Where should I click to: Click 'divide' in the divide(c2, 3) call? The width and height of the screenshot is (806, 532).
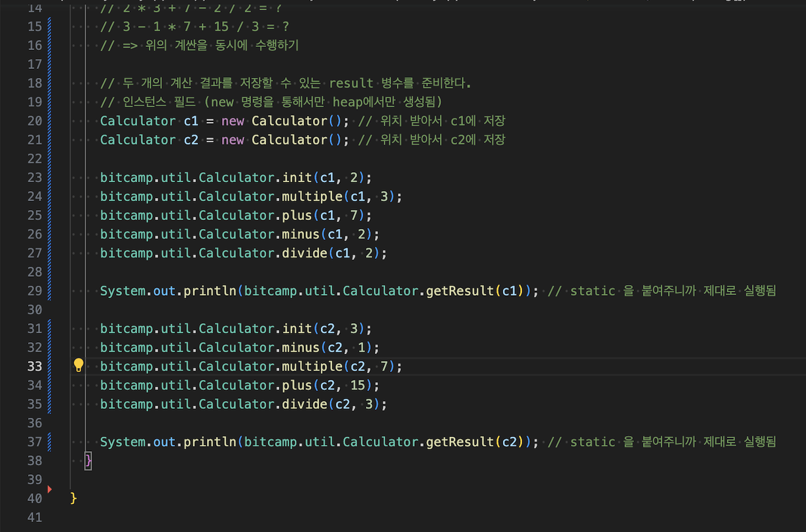(305, 404)
